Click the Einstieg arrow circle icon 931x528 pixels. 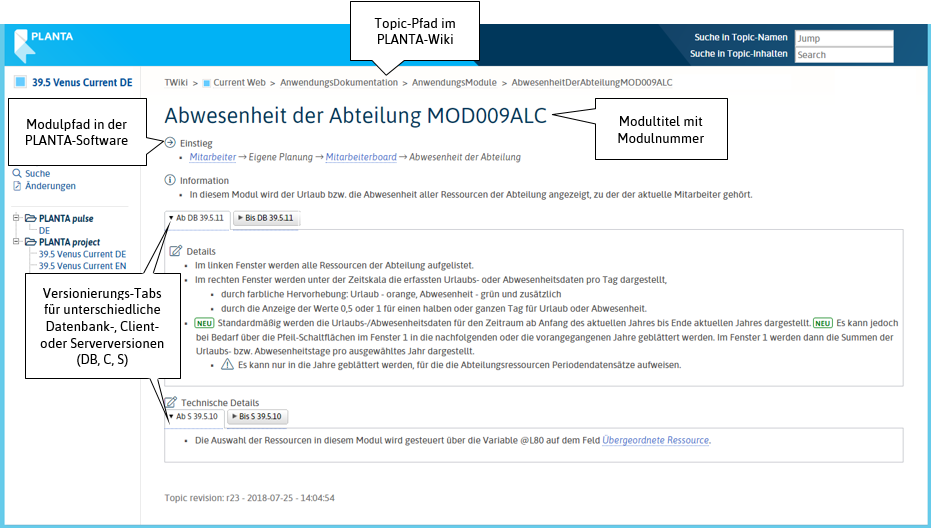(170, 143)
